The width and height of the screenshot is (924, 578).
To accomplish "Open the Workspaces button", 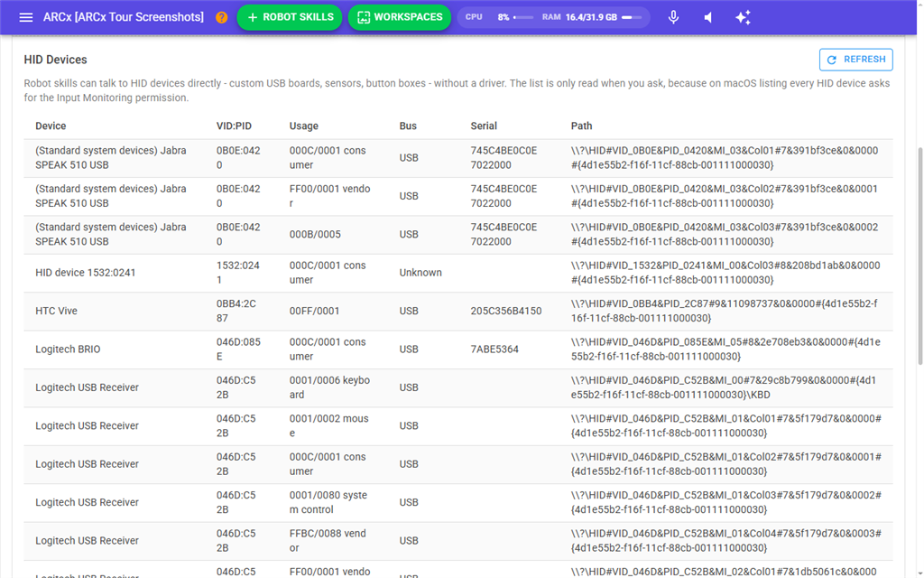I will point(400,17).
